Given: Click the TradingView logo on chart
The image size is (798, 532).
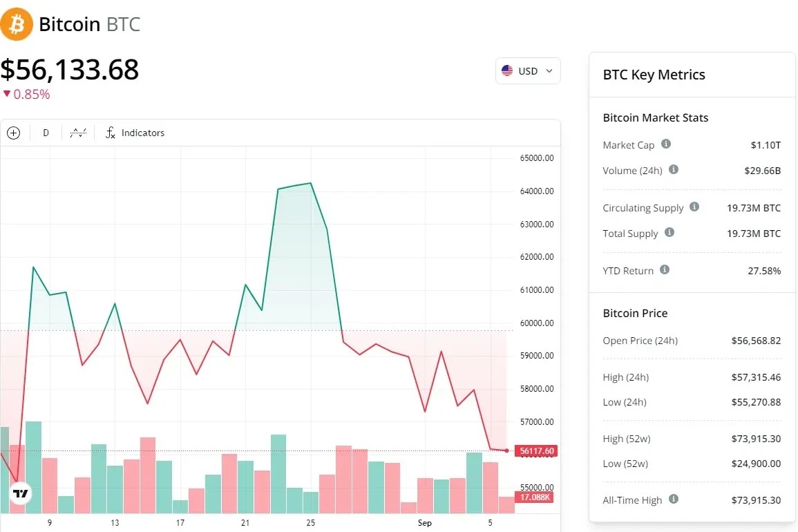Looking at the screenshot, I should click(x=20, y=493).
